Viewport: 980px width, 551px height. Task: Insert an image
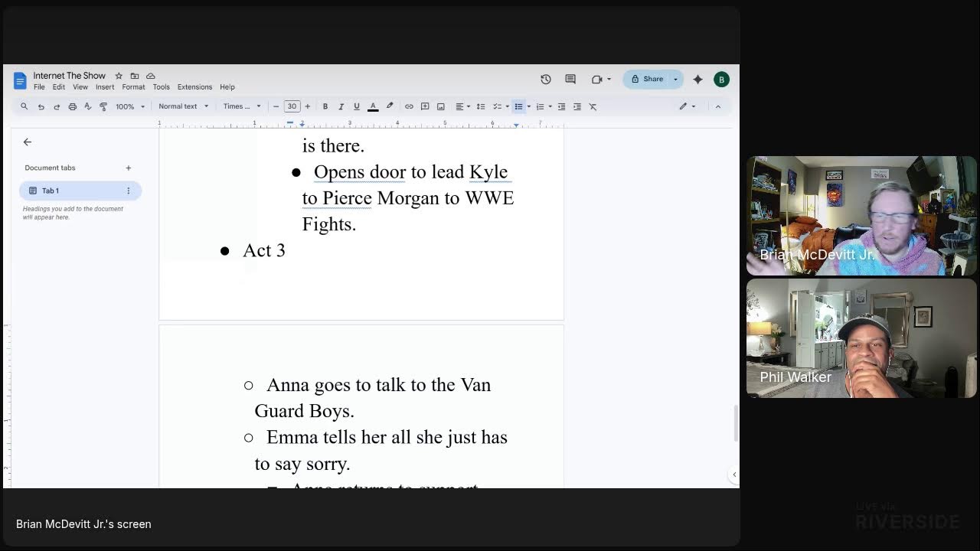point(441,106)
